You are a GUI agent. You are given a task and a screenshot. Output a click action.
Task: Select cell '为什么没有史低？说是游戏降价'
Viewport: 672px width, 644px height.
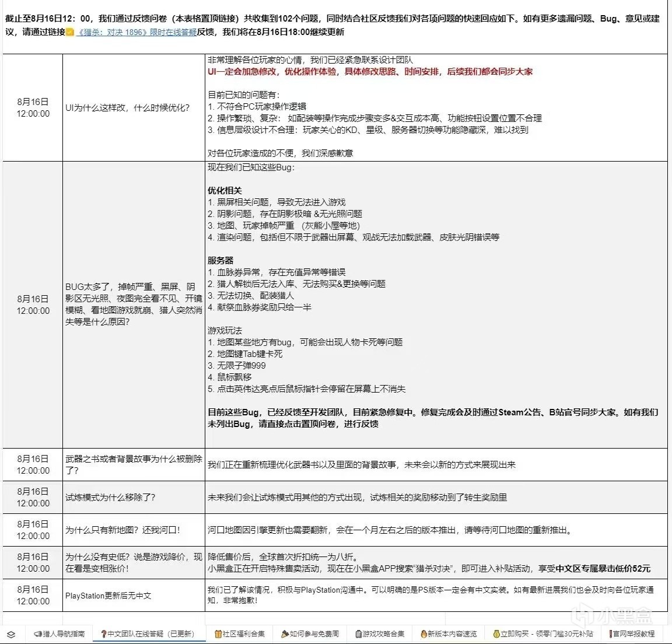click(134, 562)
